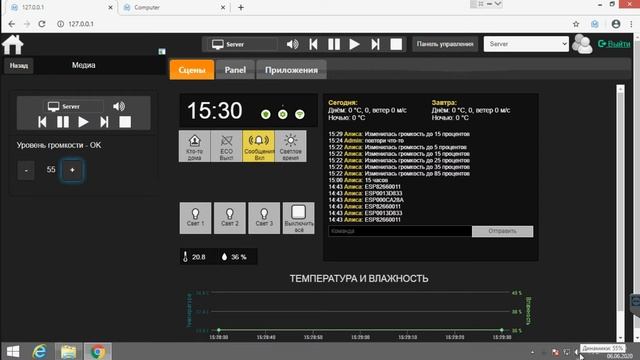Skip to previous track in top toolbar
Screen dimensions: 640x360
click(x=313, y=44)
